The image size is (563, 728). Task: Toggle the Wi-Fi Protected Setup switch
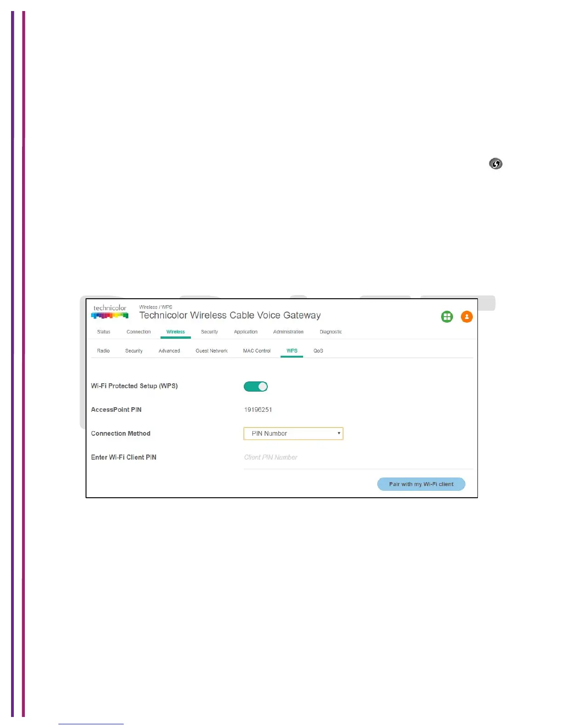256,387
